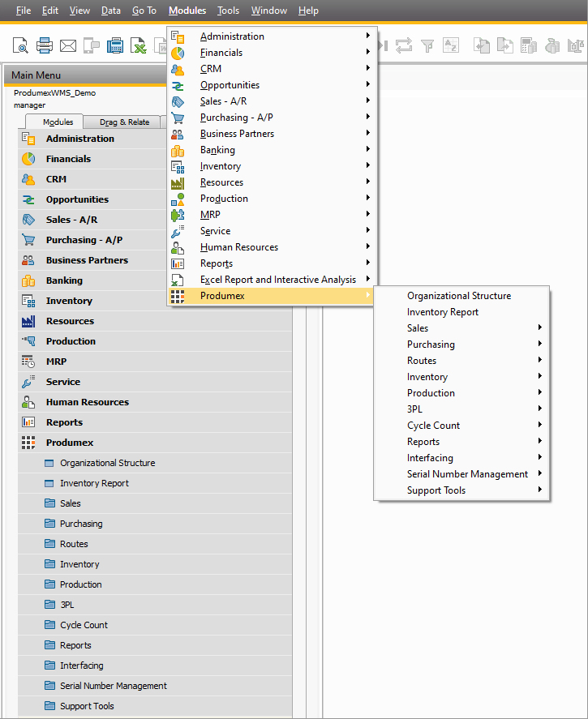The image size is (588, 719).
Task: Expand MRP submenu arrow in Modules dropdown
Action: click(x=368, y=214)
